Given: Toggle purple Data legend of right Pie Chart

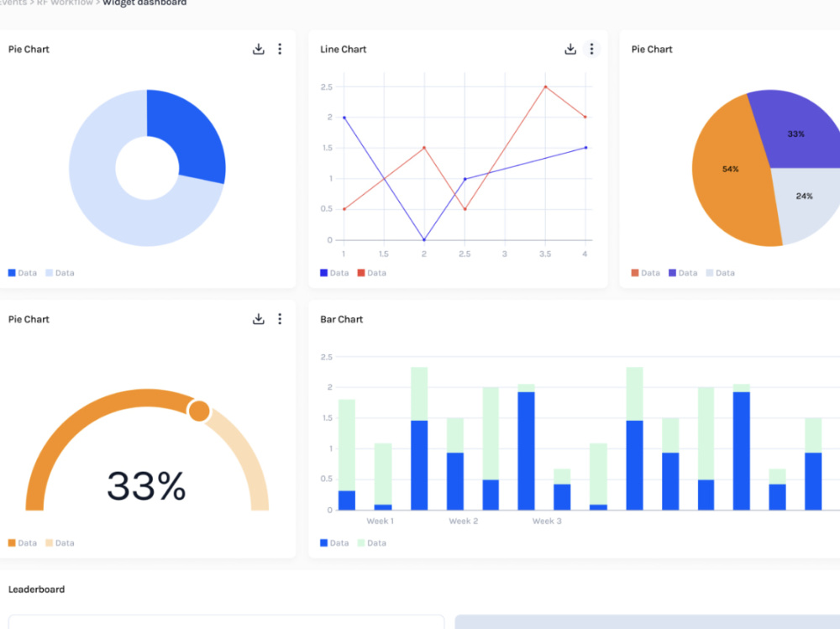Looking at the screenshot, I should coord(683,273).
